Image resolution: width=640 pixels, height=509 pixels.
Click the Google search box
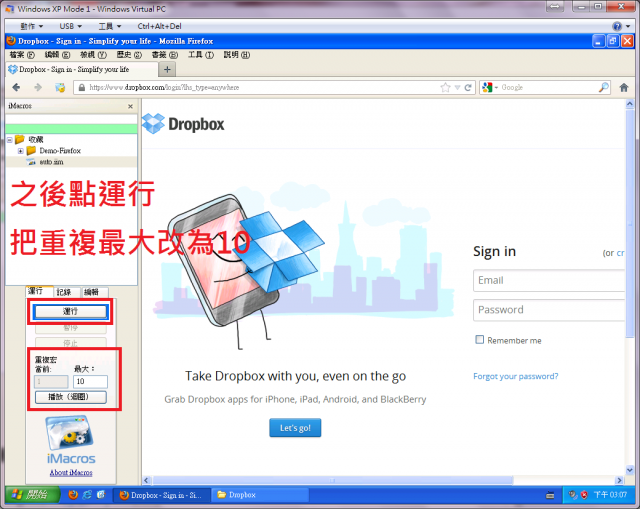[x=548, y=87]
